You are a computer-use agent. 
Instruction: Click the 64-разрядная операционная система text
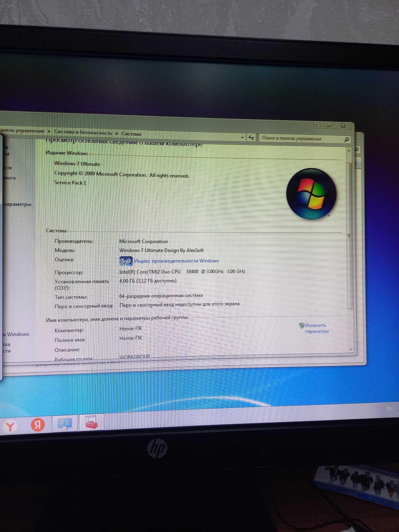[161, 296]
